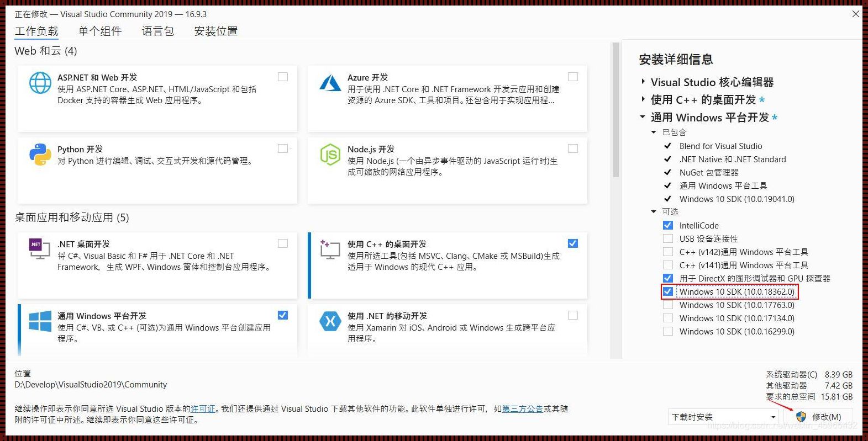
Task: Click the Node.js hexagon icon
Action: [x=330, y=155]
